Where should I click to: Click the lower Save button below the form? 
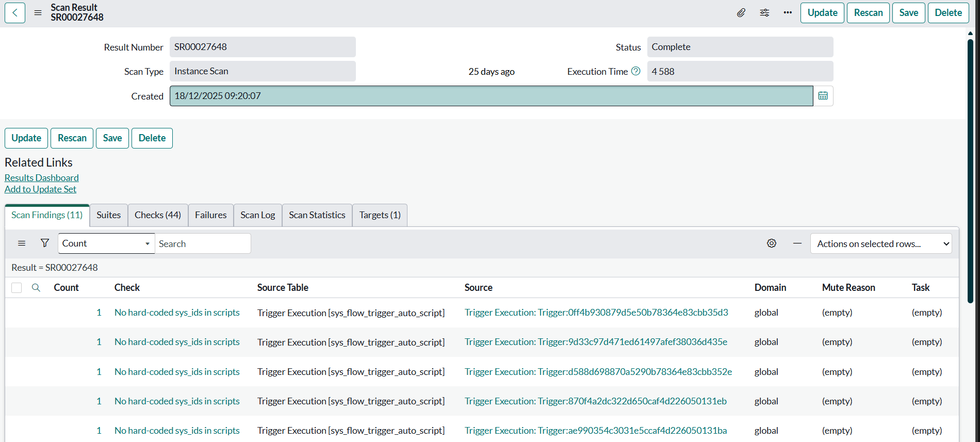[x=112, y=138]
